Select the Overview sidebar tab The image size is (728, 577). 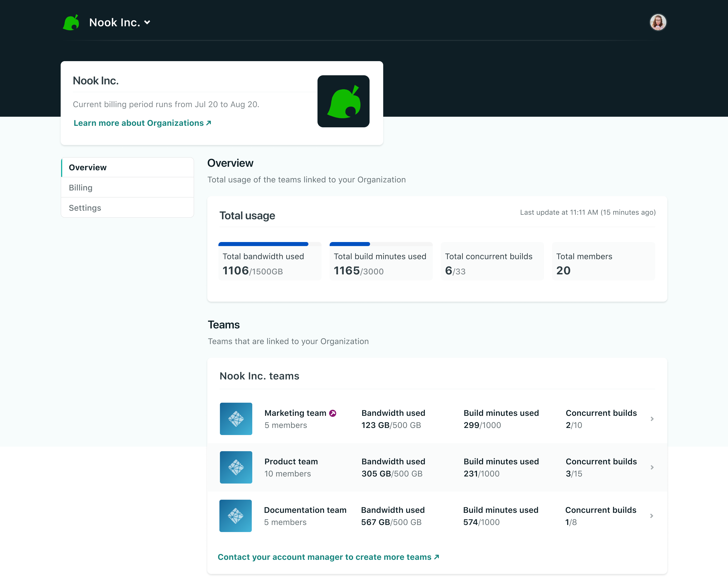point(127,167)
